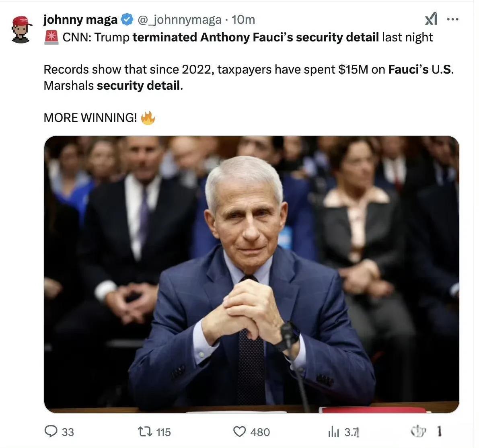Image resolution: width=479 pixels, height=448 pixels.
Task: Open the three-dot more options menu
Action: click(x=452, y=19)
